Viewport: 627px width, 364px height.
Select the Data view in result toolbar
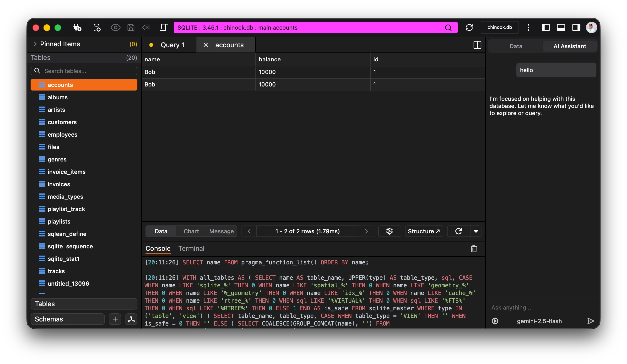(x=161, y=231)
